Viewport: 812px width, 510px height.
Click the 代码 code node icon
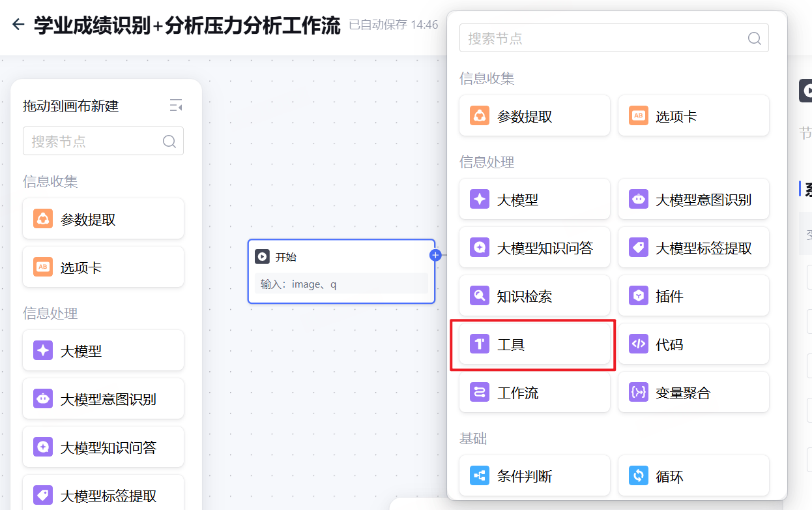(638, 344)
